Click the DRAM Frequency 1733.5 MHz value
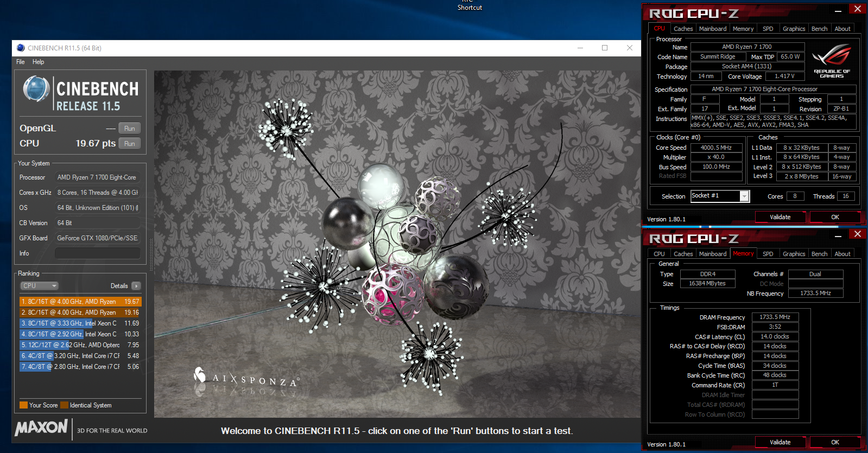 (x=775, y=317)
